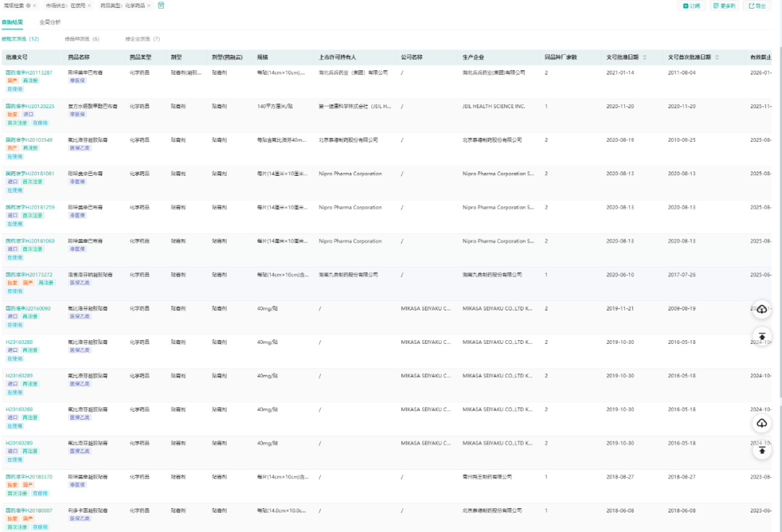The height and width of the screenshot is (532, 782).
Task: Export results with the 导出 button
Action: (757, 6)
